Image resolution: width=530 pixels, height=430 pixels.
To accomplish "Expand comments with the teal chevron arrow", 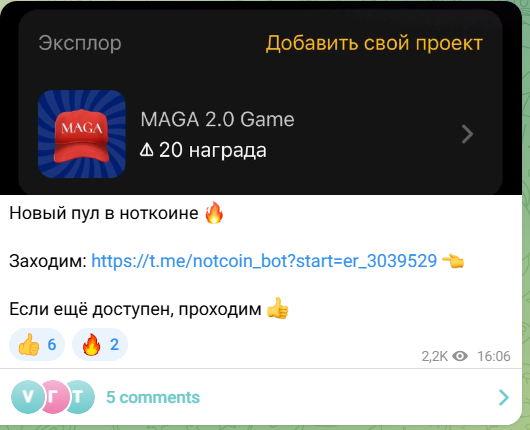I will (x=504, y=397).
